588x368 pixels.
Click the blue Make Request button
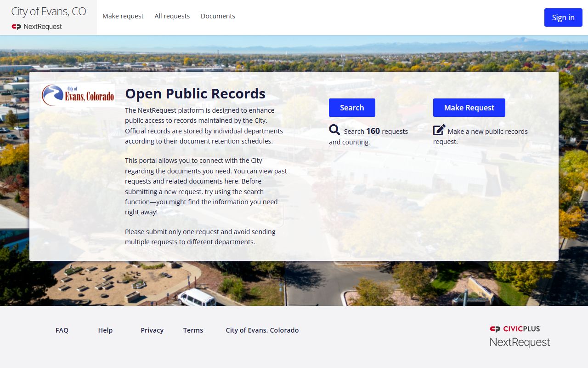[x=469, y=108]
